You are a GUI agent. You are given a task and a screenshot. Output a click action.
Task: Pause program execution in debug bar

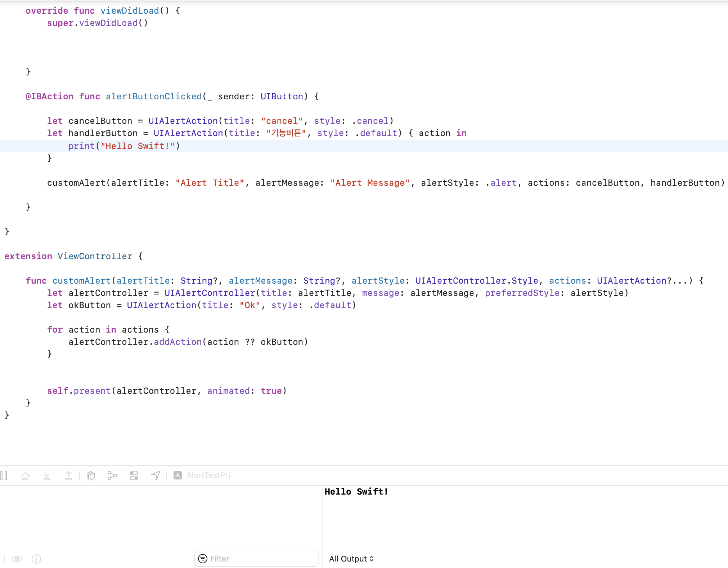tap(4, 475)
